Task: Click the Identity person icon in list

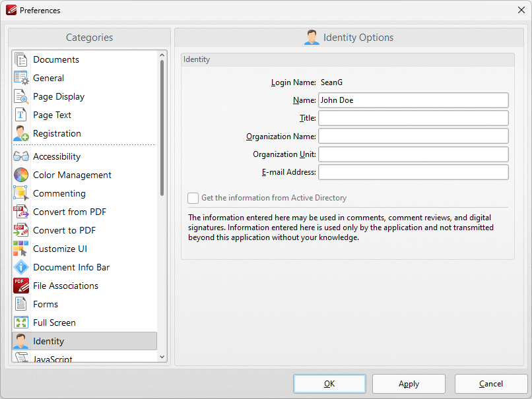Action: point(20,341)
